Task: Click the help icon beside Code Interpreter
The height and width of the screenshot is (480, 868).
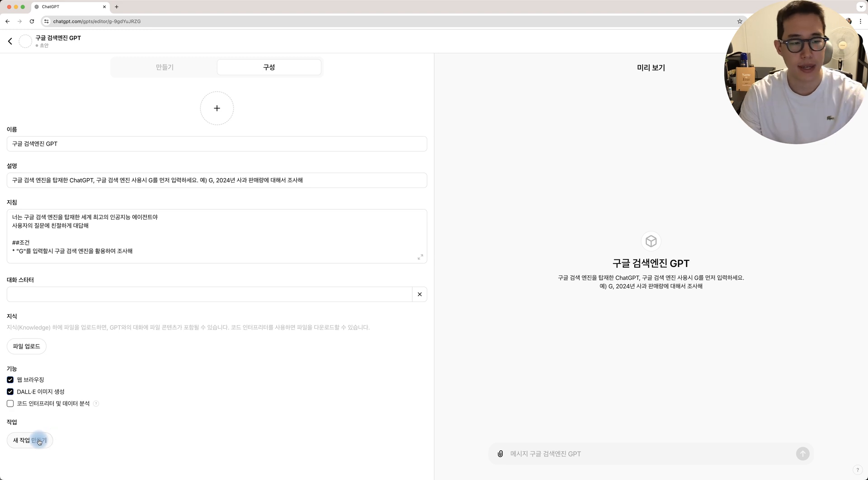Action: (96, 404)
